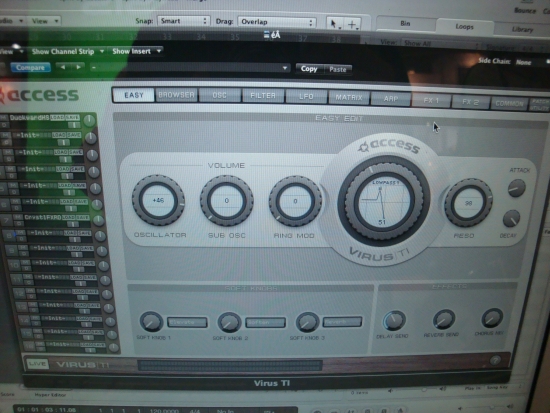Open the Loops tab
This screenshot has width=550, height=413.
click(464, 27)
